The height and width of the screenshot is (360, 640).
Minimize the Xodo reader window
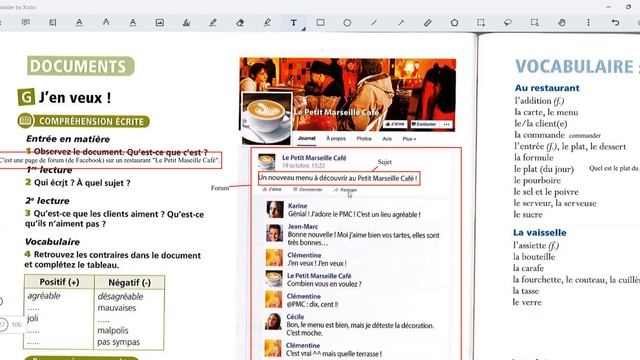(x=609, y=7)
